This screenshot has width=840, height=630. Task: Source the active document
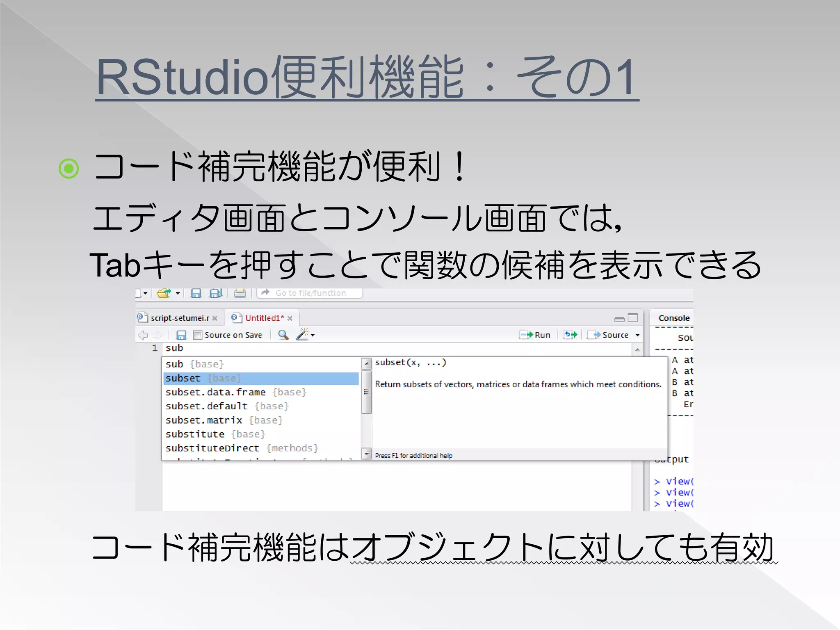click(608, 335)
